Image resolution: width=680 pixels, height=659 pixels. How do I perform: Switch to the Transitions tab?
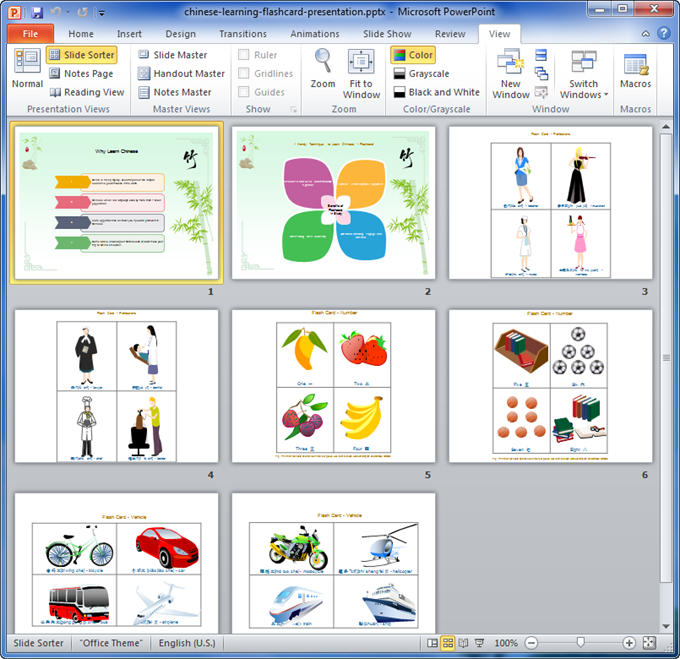(243, 34)
